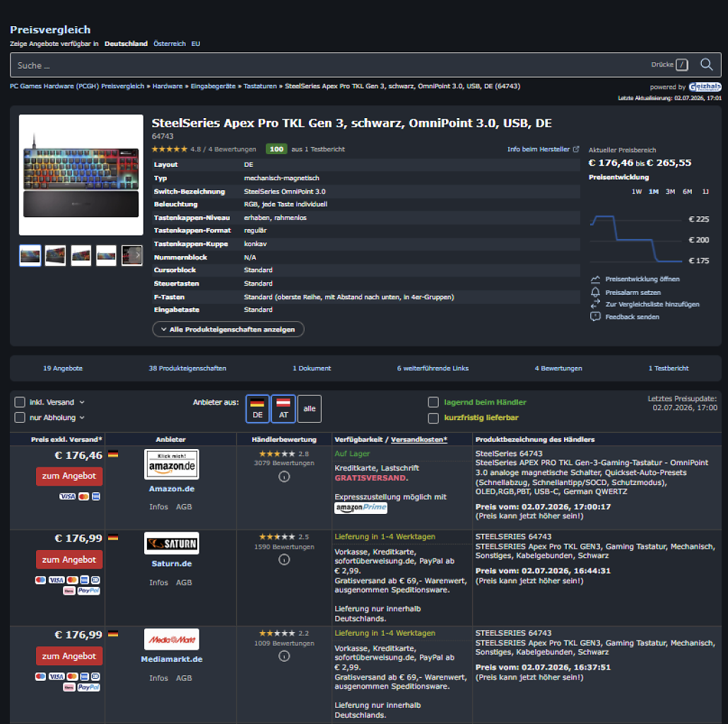Click the search magnifier icon
This screenshot has height=724, width=728.
click(x=706, y=64)
